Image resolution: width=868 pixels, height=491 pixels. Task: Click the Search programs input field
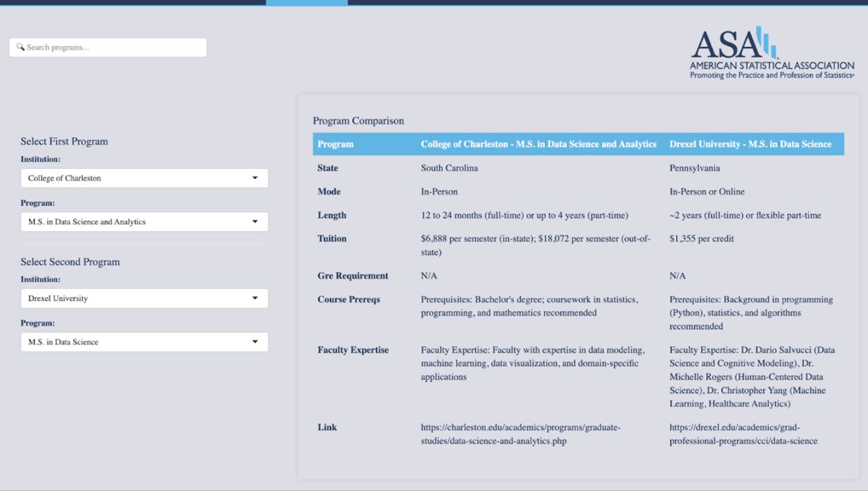click(108, 47)
